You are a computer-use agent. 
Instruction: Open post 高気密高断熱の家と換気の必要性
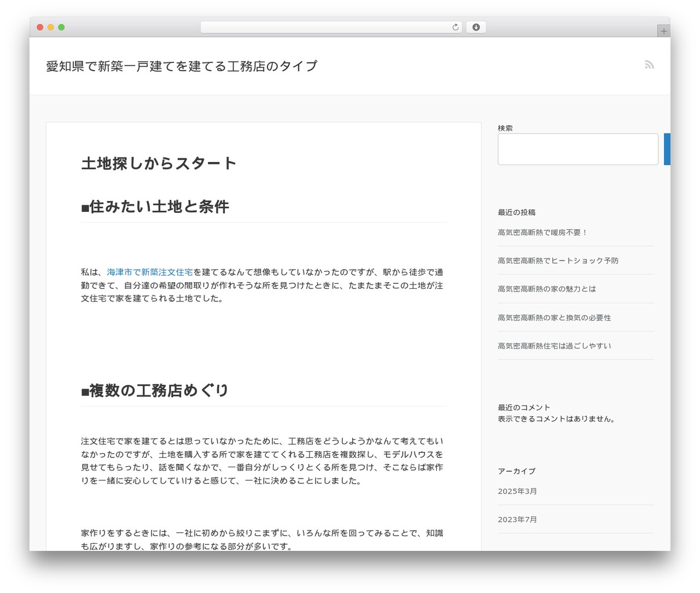point(555,318)
